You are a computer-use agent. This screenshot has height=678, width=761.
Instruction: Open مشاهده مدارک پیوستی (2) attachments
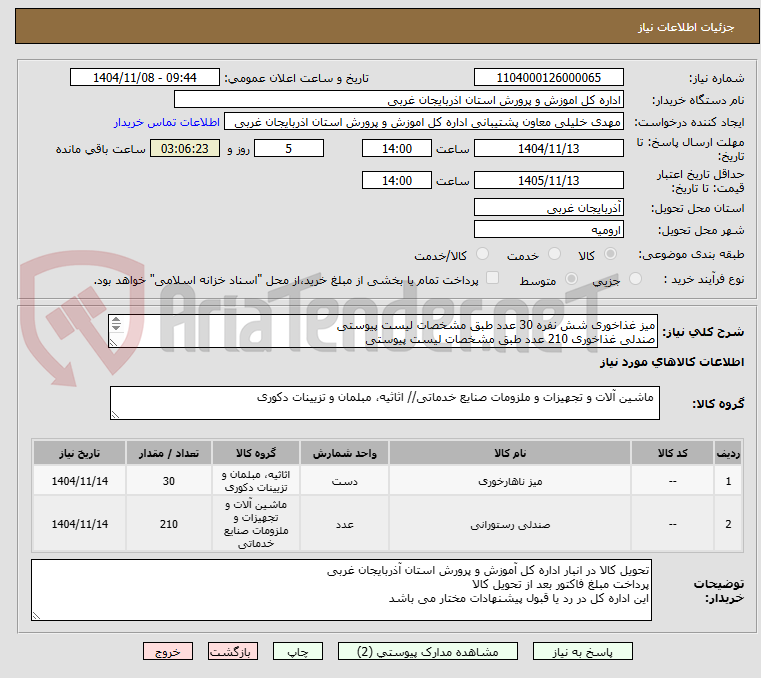[428, 651]
